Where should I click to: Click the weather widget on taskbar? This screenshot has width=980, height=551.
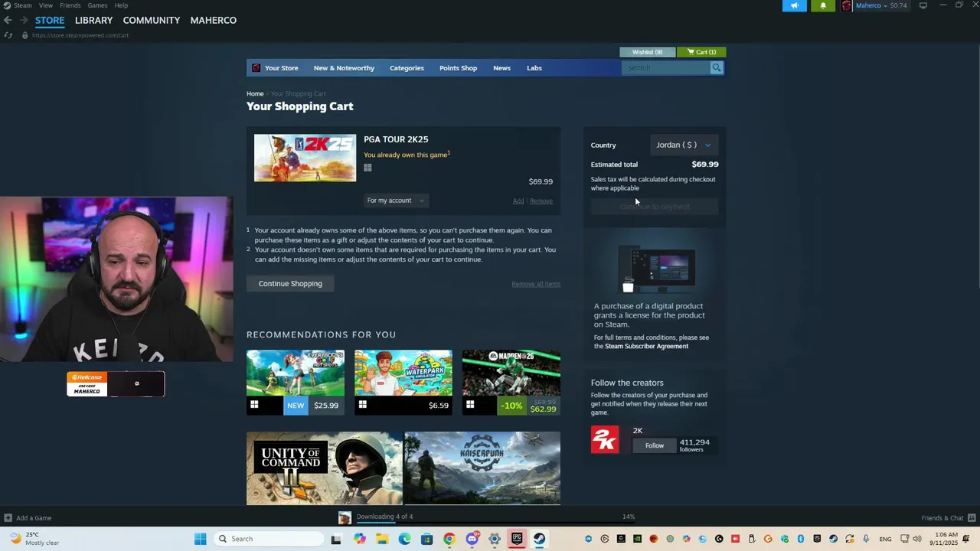click(34, 539)
